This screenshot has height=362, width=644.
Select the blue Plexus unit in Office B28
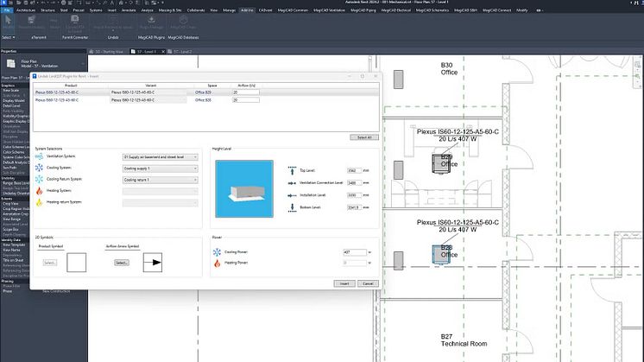coord(440,254)
